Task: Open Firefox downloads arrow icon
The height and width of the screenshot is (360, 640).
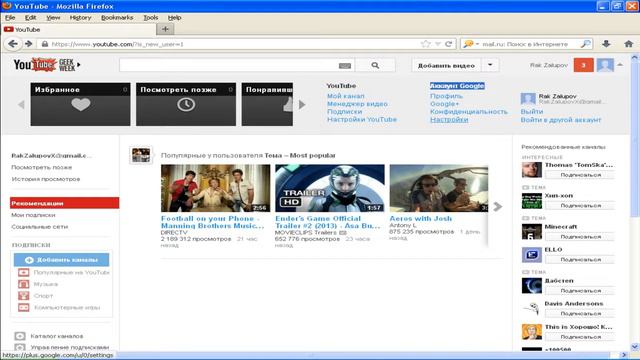Action: tap(607, 44)
